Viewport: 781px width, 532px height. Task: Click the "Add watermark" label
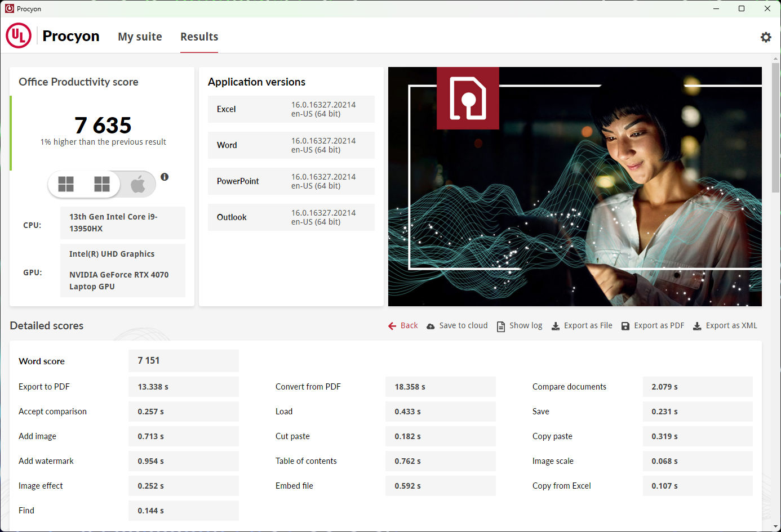coord(46,461)
